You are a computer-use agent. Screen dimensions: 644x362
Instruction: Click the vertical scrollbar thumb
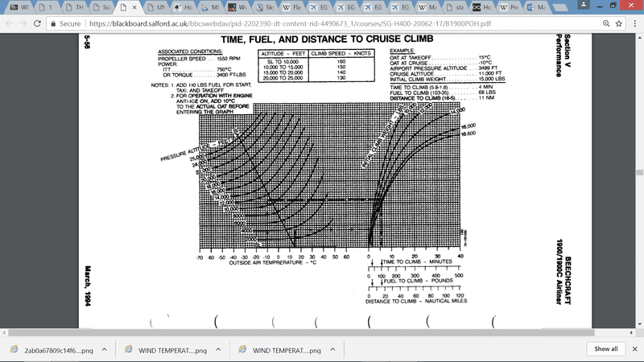point(639,172)
